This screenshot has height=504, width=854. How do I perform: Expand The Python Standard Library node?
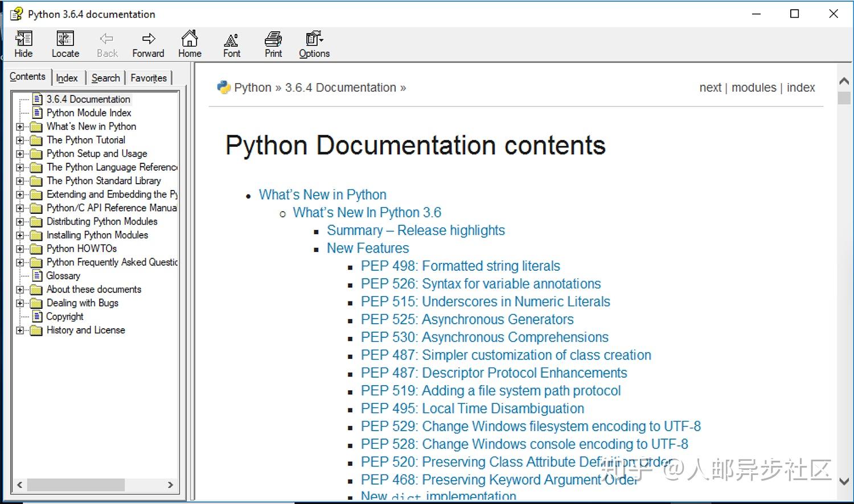pos(20,181)
